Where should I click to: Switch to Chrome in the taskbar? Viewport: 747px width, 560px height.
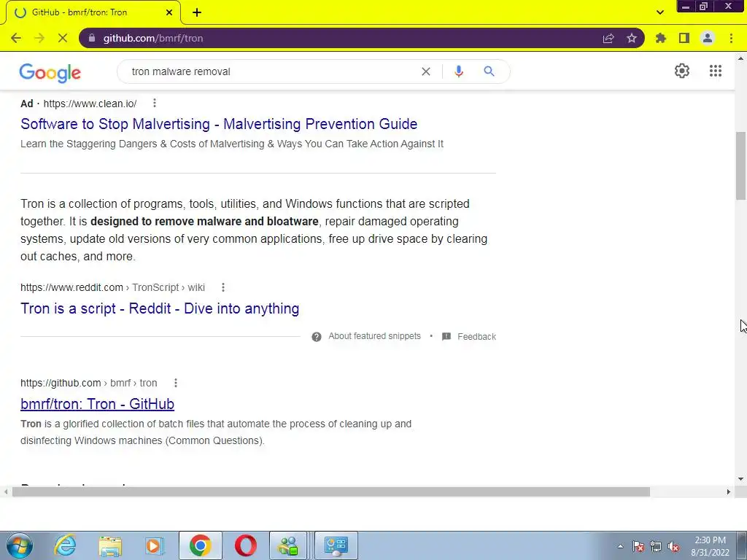[x=201, y=545]
